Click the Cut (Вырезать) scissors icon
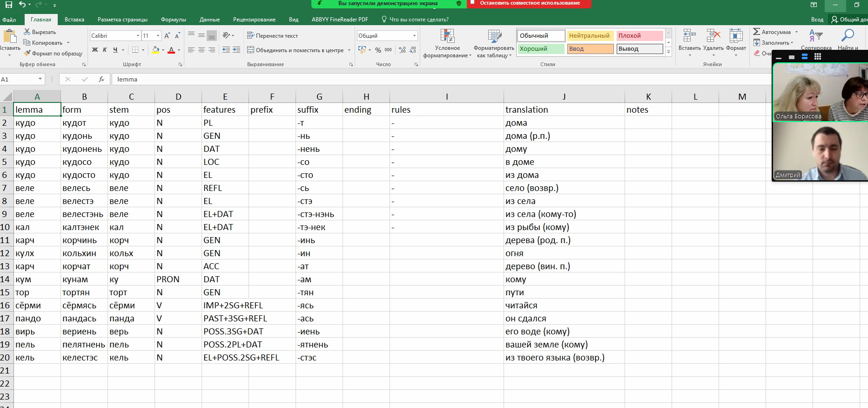This screenshot has height=408, width=868. pyautogui.click(x=27, y=32)
